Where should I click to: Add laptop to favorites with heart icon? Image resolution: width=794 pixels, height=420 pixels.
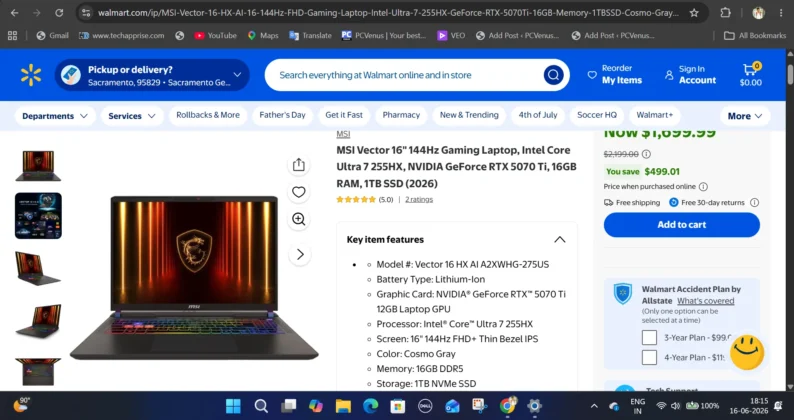pos(299,192)
